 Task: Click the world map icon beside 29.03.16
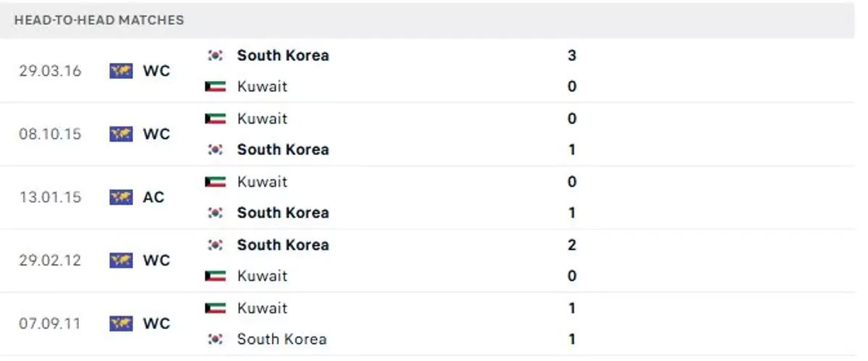click(x=122, y=71)
